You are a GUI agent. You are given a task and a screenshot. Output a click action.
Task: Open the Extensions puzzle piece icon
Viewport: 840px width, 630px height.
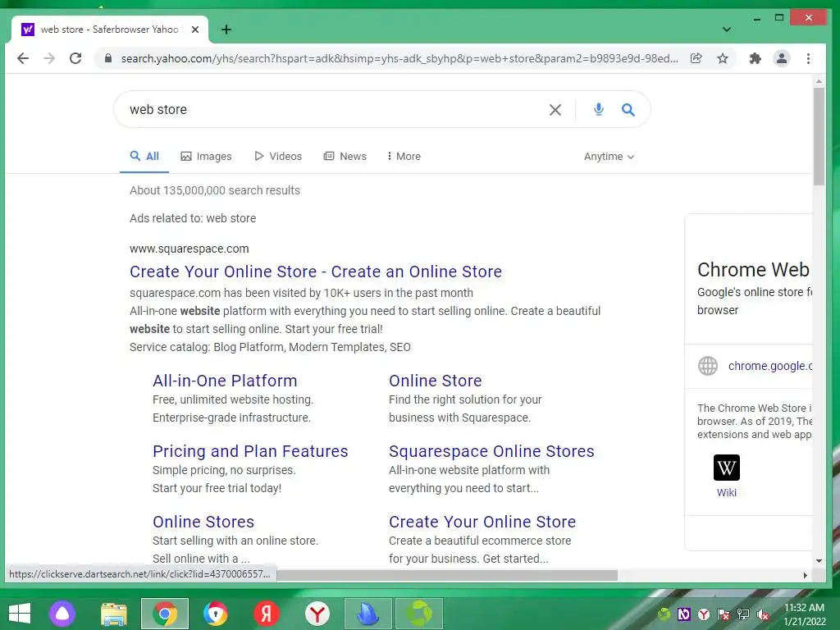[x=756, y=58]
